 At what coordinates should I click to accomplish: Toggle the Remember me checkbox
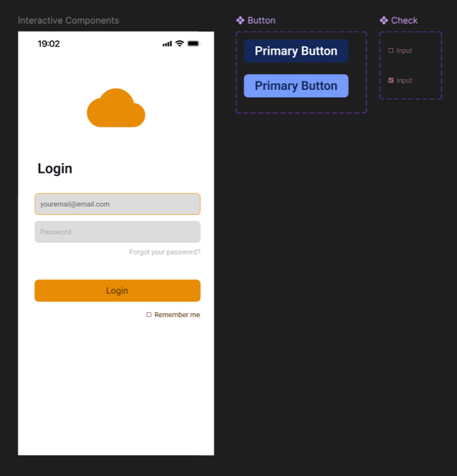[149, 314]
